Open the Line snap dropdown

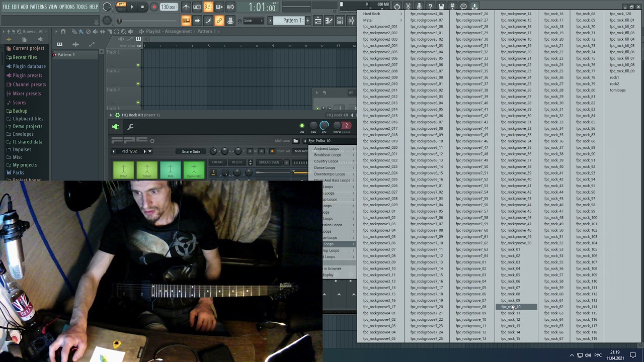[x=253, y=21]
